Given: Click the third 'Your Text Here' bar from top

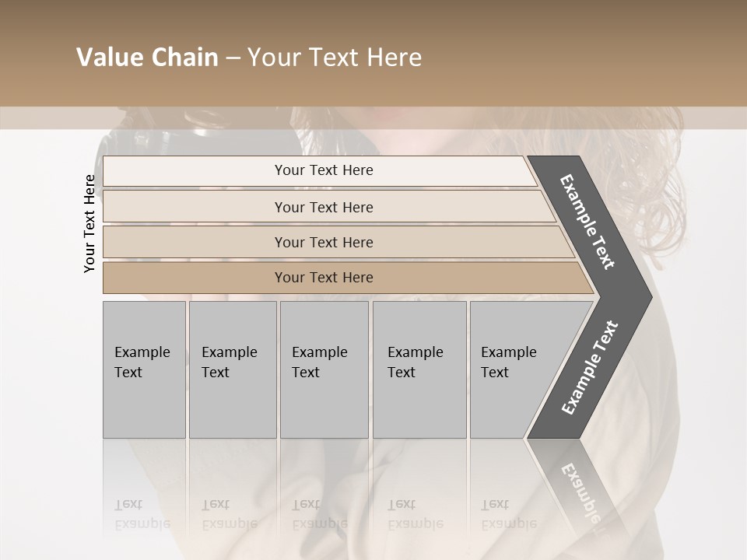Looking at the screenshot, I should point(324,242).
